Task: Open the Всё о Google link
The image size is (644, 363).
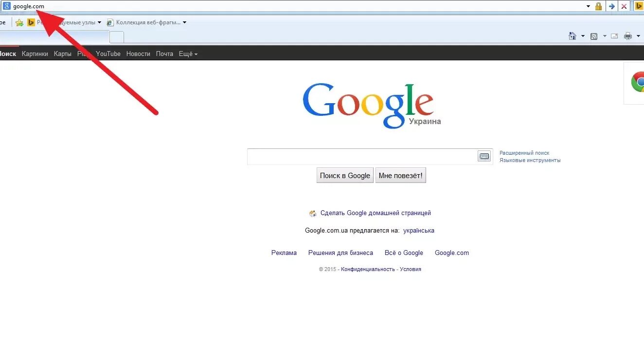Action: [x=404, y=253]
